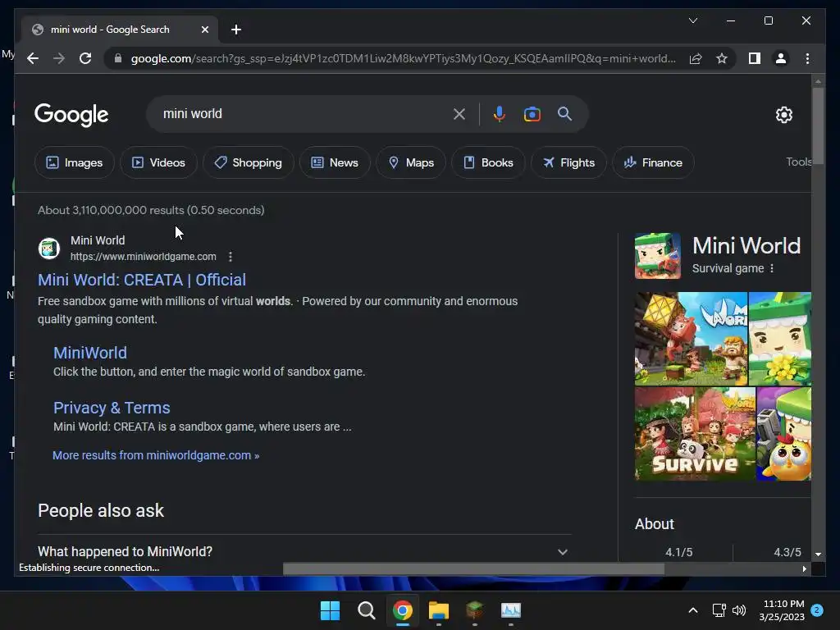Open the MiniWorld sitelink
Viewport: 840px width, 630px height.
(90, 353)
